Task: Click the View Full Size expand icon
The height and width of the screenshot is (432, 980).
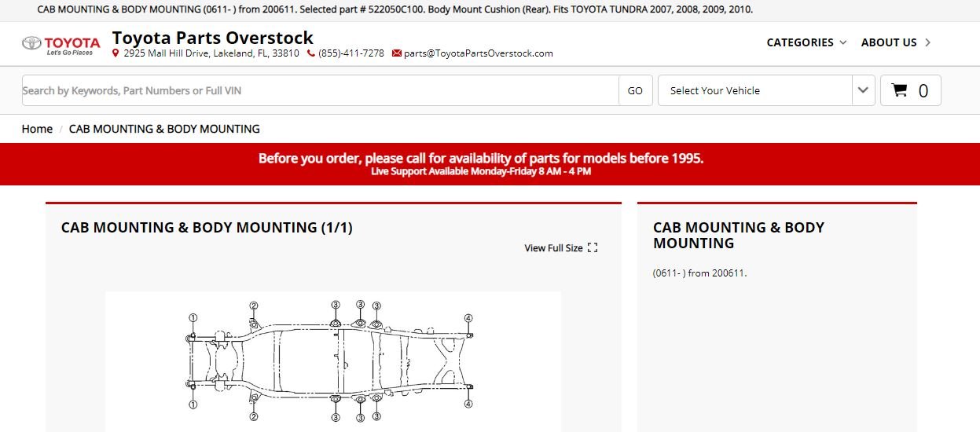Action: point(593,248)
